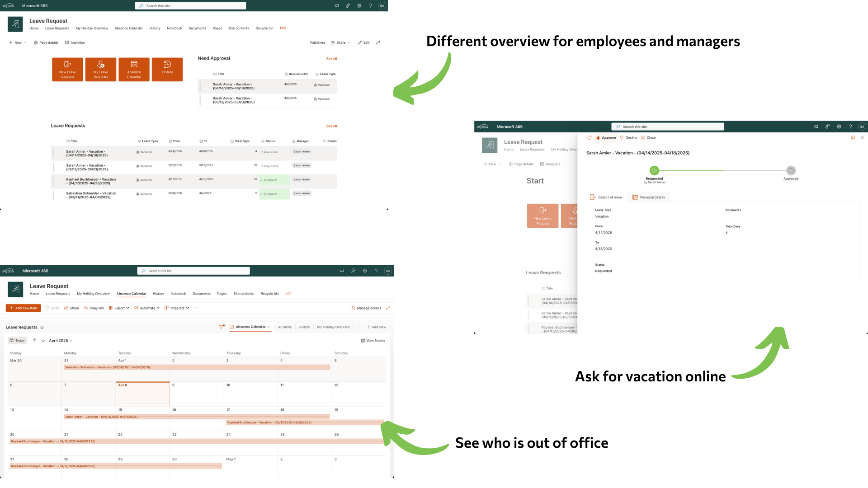Click the Approved stage in progress tracker
Viewport: 868px width, 488px height.
[x=791, y=171]
